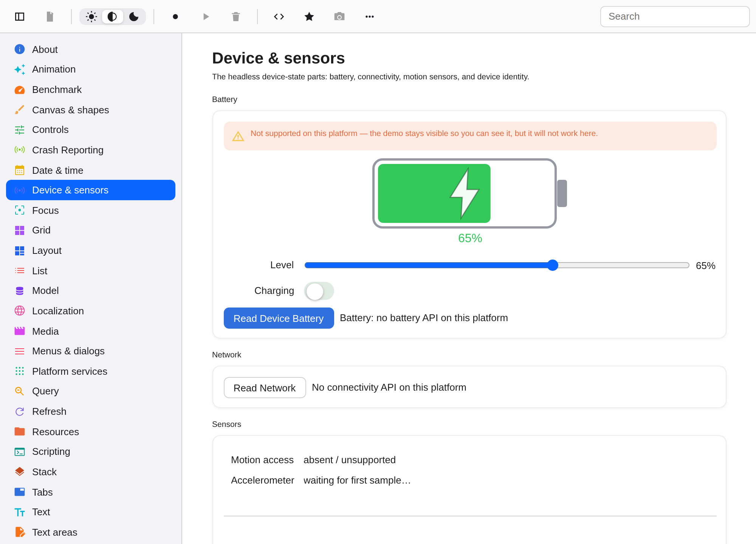Click the 'absent / unsupported' motion value

(349, 460)
